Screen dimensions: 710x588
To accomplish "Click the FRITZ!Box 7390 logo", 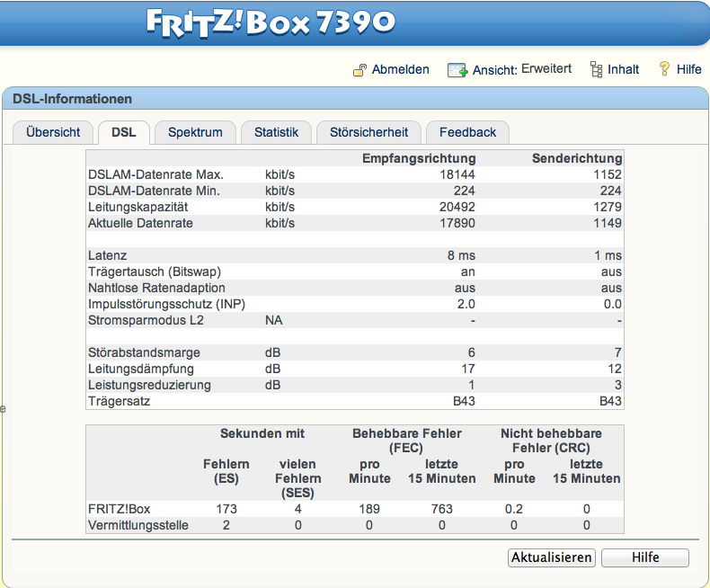I will pyautogui.click(x=271, y=22).
